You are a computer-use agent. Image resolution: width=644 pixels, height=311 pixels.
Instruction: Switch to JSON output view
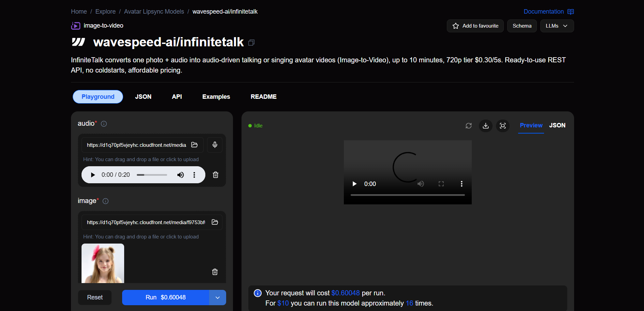click(x=557, y=125)
